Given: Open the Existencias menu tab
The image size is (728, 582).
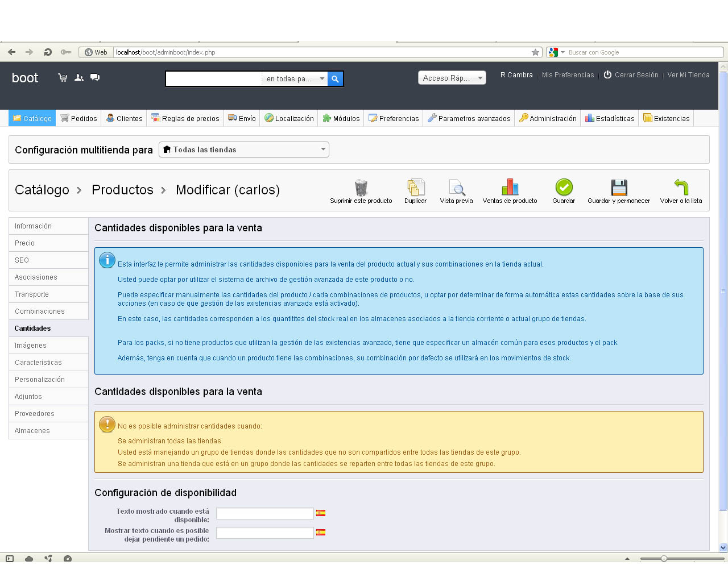Looking at the screenshot, I should coord(667,118).
